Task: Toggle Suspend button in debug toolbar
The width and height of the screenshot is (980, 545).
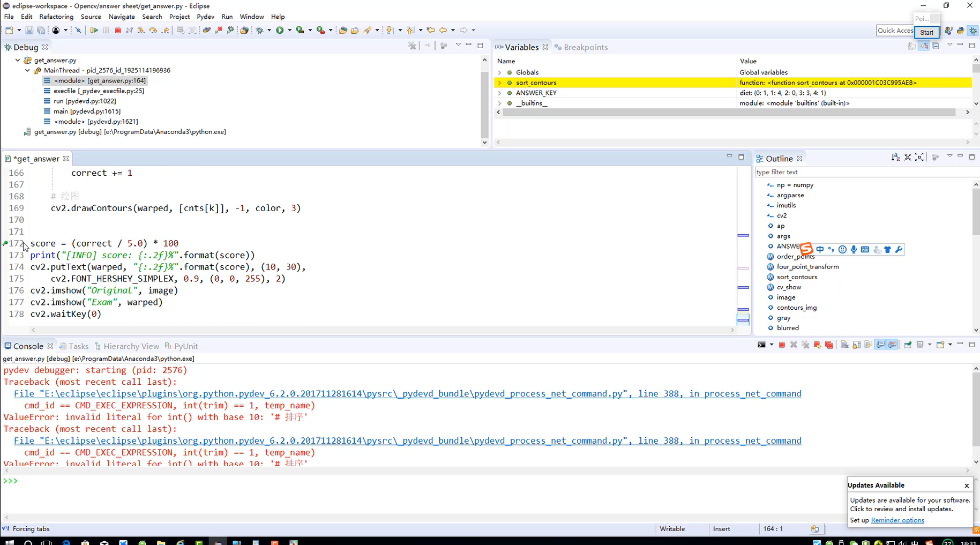Action: tap(106, 31)
